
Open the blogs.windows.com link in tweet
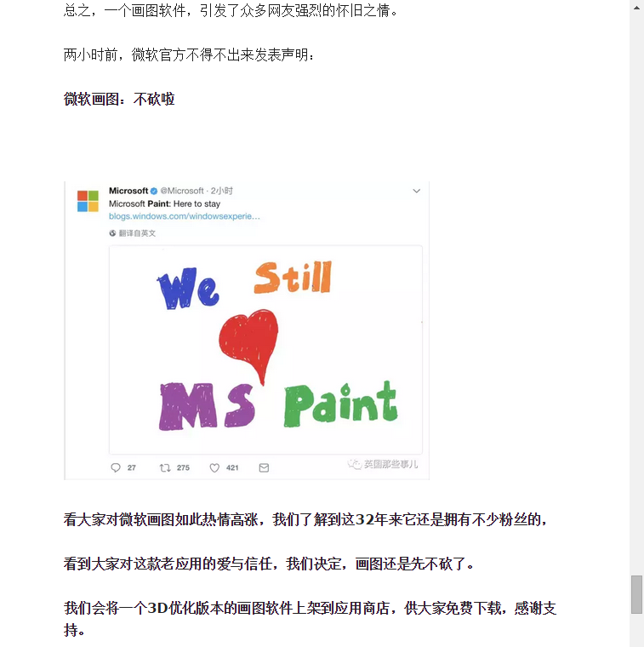point(185,216)
